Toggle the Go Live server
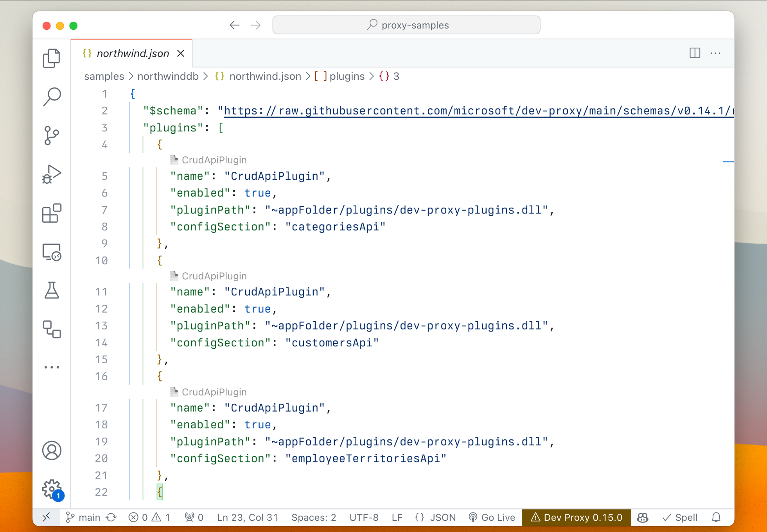This screenshot has height=532, width=767. point(492,517)
